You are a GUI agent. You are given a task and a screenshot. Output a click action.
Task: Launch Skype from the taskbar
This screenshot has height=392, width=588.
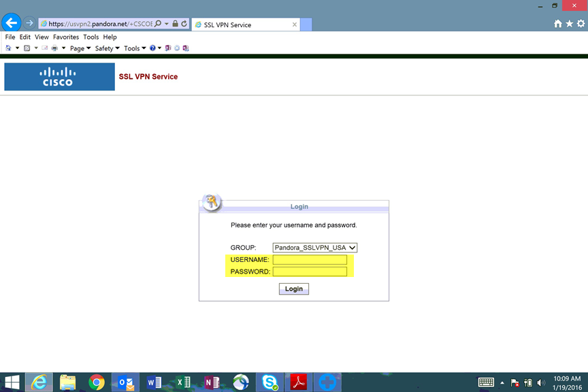click(x=269, y=382)
